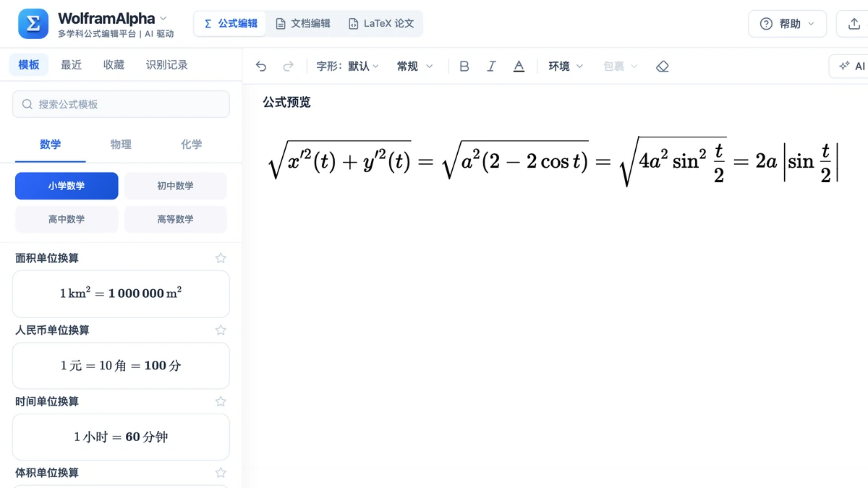The width and height of the screenshot is (868, 488).
Task: Click the 搜索公式模板 search field
Action: (x=121, y=104)
